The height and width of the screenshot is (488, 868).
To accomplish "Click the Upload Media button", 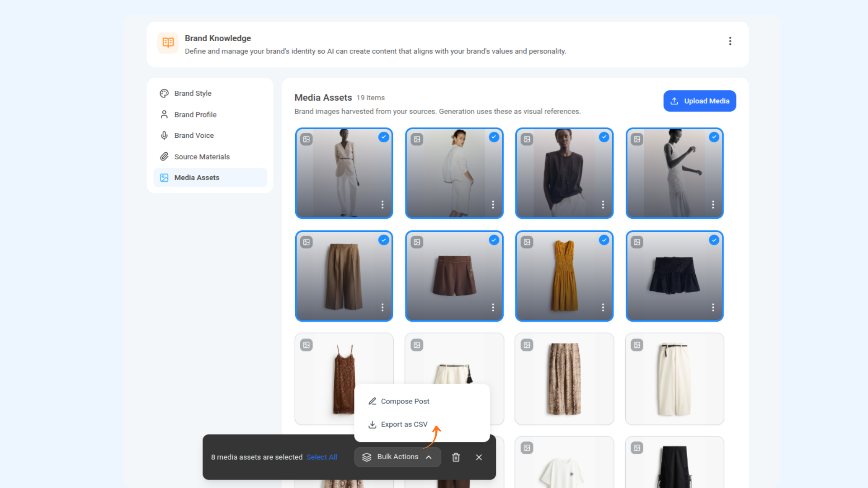I will click(x=699, y=101).
